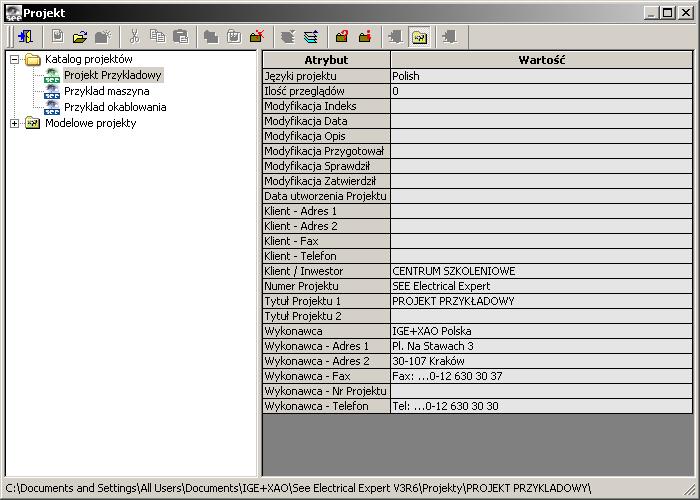700x500 pixels.
Task: Click the greyed clipboard-box icon beside duplicate
Action: 234,37
